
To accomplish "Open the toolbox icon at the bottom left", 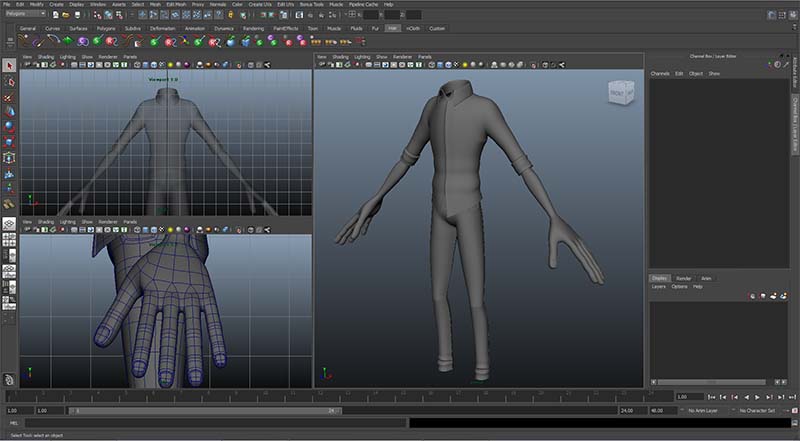I will 9,379.
